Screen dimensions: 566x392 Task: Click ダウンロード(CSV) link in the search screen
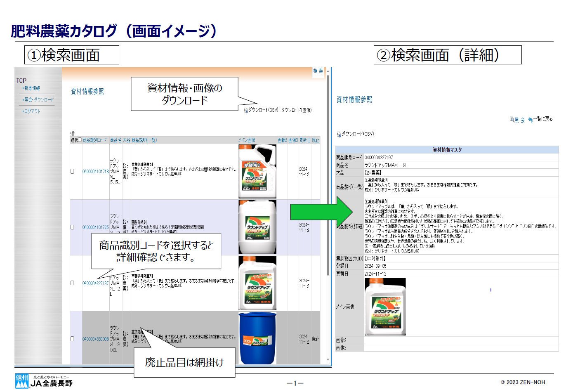(x=264, y=110)
